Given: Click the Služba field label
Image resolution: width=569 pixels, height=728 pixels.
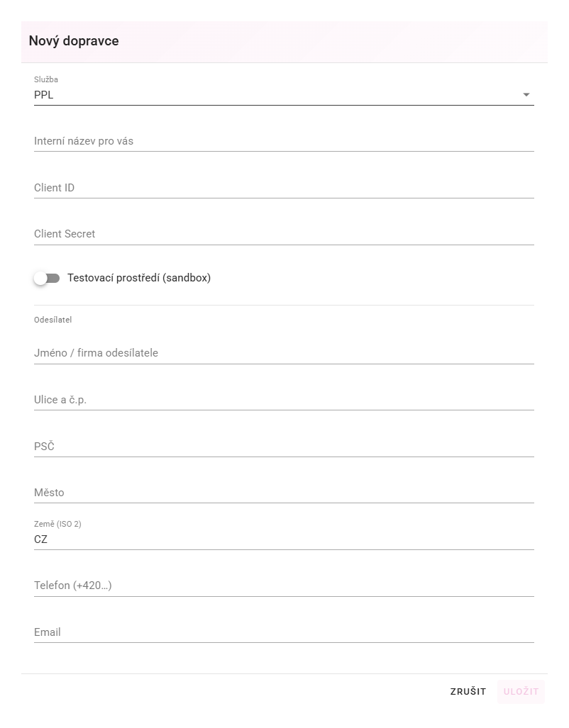Looking at the screenshot, I should (46, 79).
